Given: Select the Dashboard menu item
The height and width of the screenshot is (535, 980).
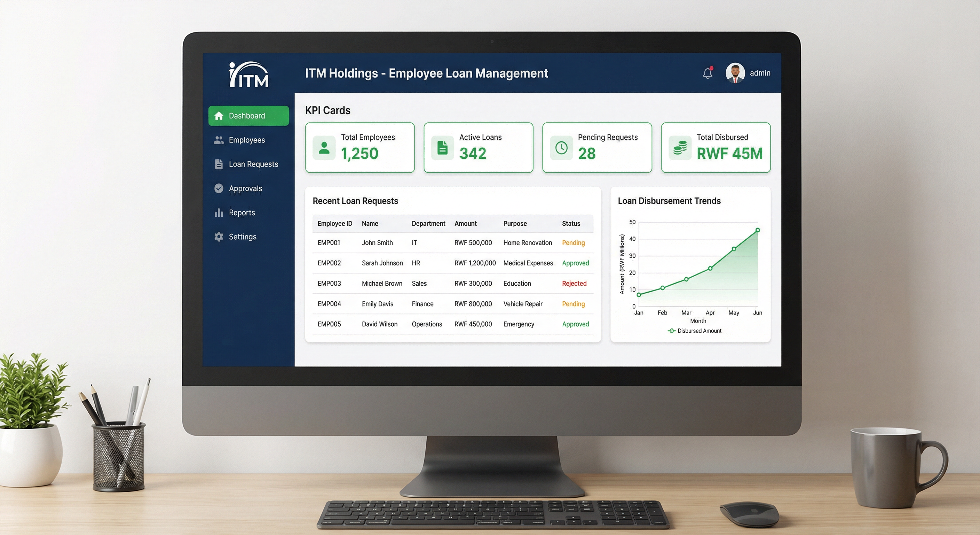Looking at the screenshot, I should (248, 116).
